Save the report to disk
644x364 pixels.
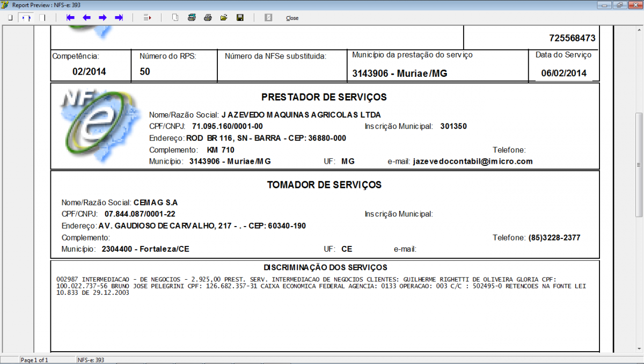[240, 18]
